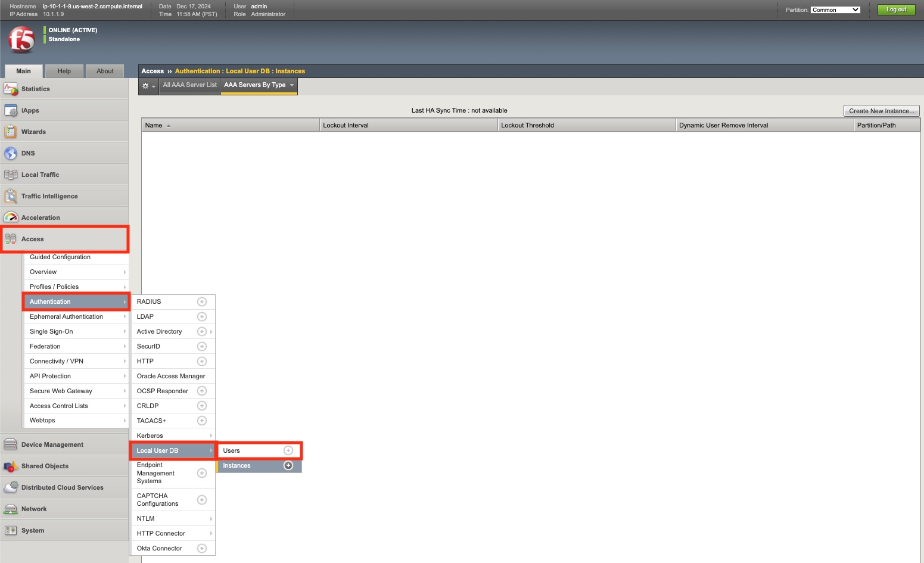Sort by the Name column header

[231, 125]
